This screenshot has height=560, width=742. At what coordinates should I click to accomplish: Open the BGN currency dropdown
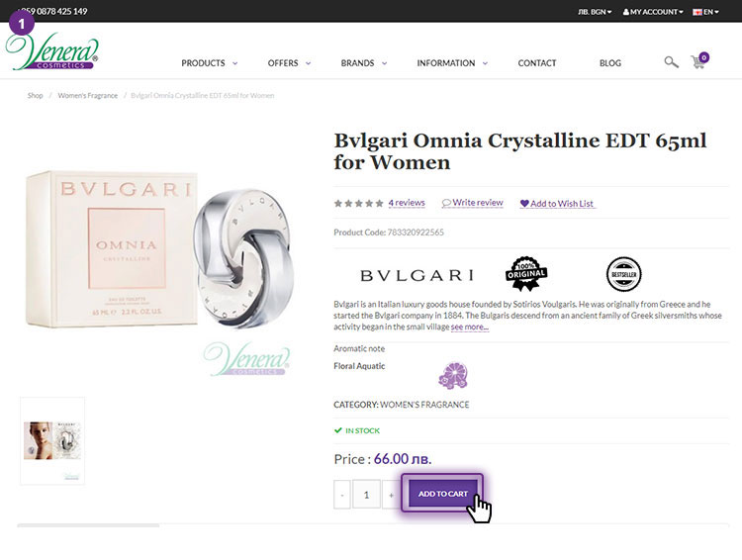pyautogui.click(x=595, y=12)
